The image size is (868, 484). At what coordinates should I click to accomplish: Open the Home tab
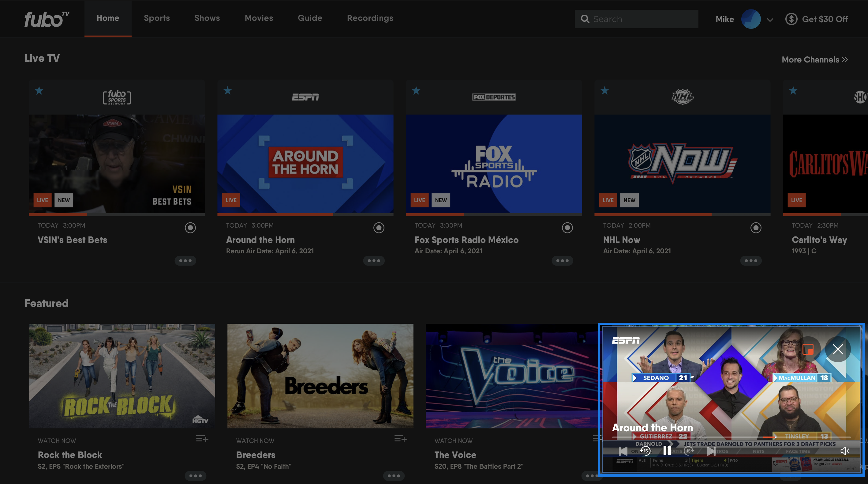[108, 18]
